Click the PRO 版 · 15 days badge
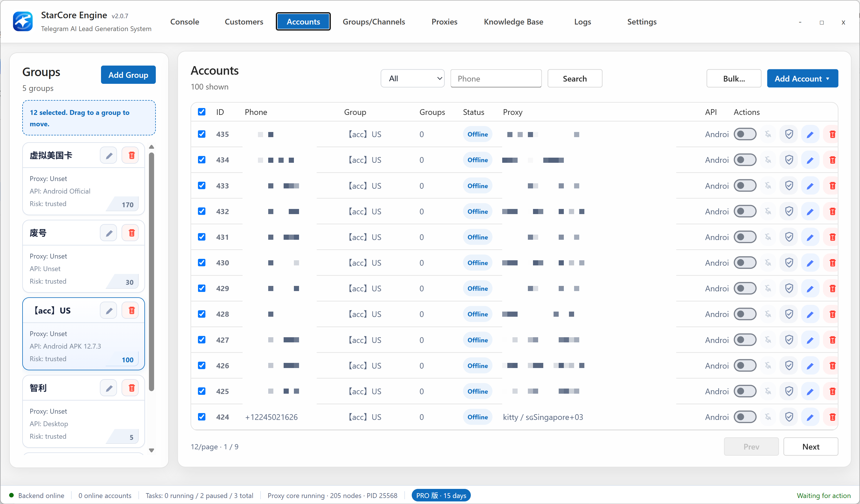 click(x=441, y=495)
